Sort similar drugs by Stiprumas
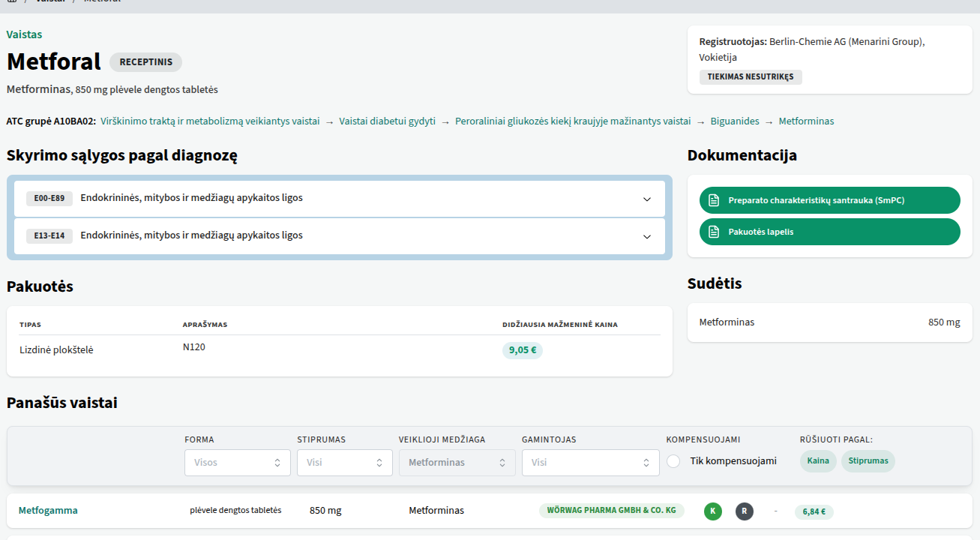The image size is (980, 540). (x=868, y=461)
